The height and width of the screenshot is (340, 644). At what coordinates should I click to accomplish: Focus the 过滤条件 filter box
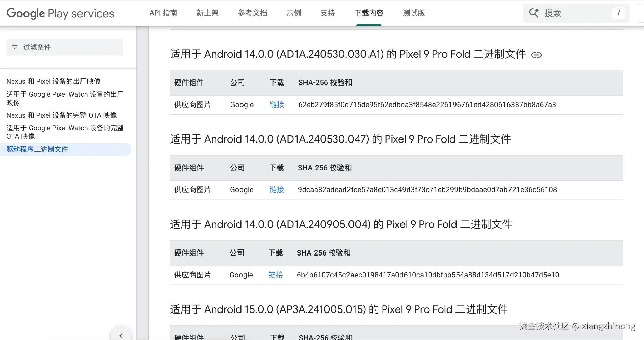point(65,47)
